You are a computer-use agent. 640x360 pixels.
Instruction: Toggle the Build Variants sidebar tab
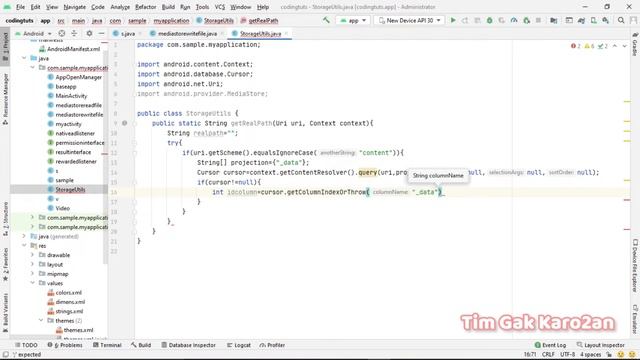pos(5,313)
